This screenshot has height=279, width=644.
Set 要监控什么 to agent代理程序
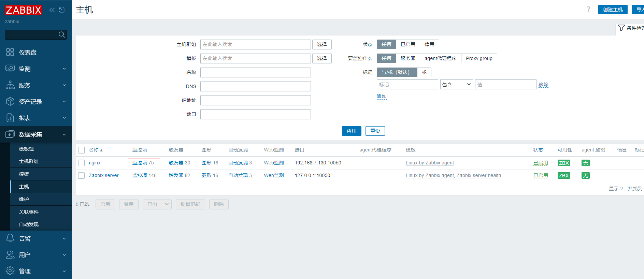tap(440, 58)
